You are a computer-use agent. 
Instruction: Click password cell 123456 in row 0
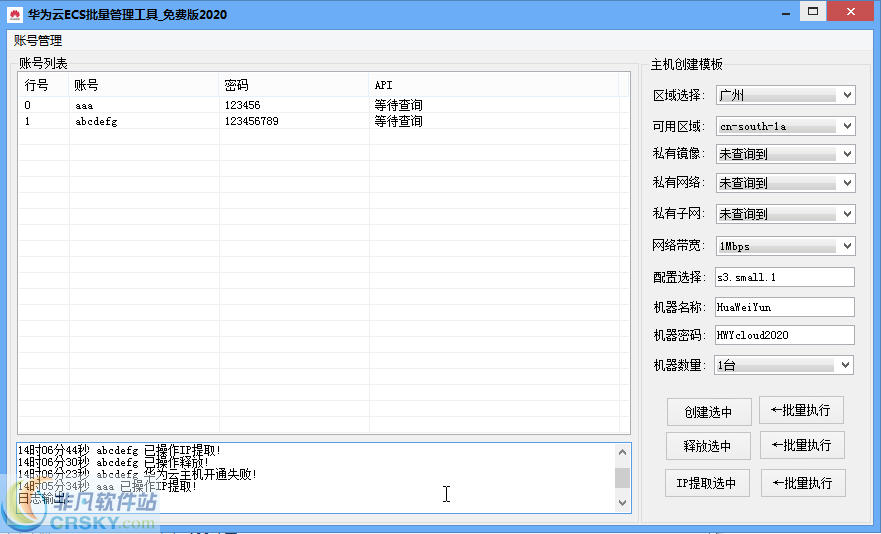[242, 105]
